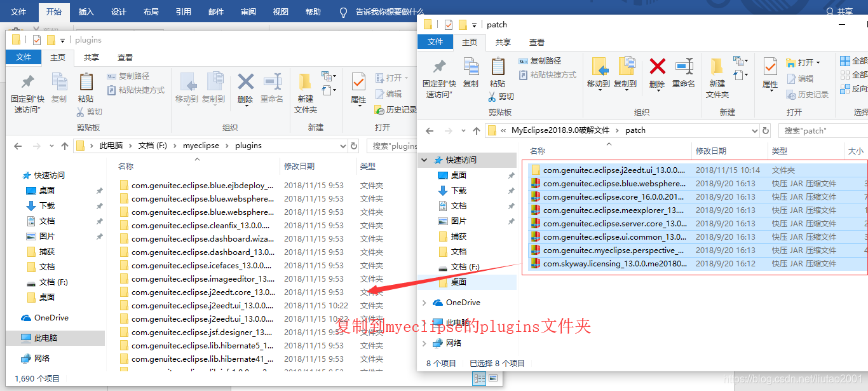Select Pictures (图片) in plugins window sidebar
Viewport: 868px width, 391px height.
[x=47, y=237]
